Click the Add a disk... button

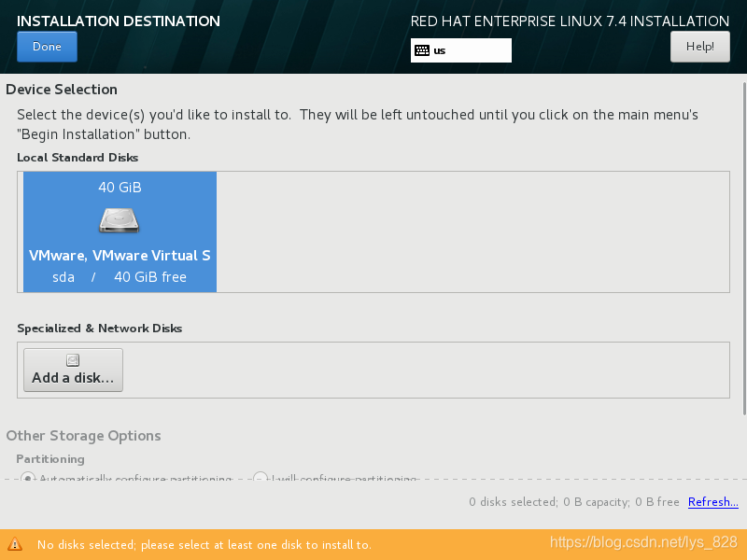(74, 370)
